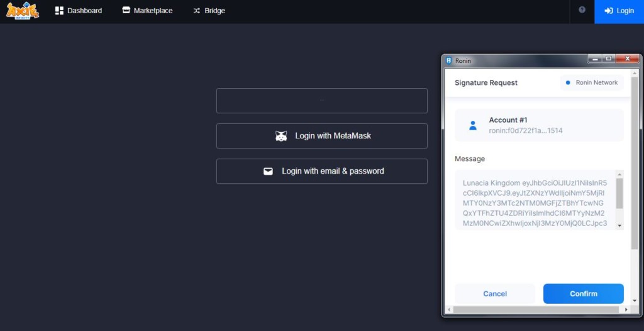Open the Marketplace tab

pos(147,11)
